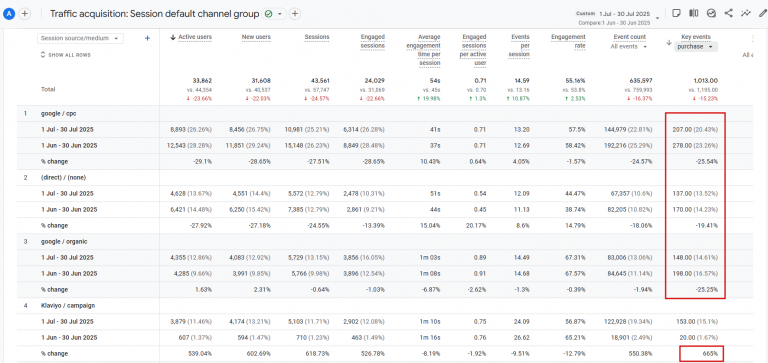768x363 pixels.
Task: Open report status green check dropdown
Action: (x=274, y=14)
